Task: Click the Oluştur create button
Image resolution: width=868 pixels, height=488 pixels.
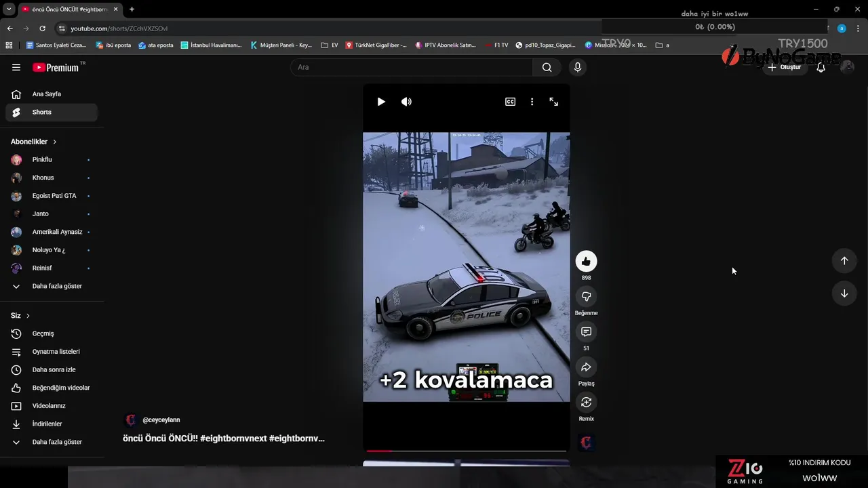Action: pos(784,67)
